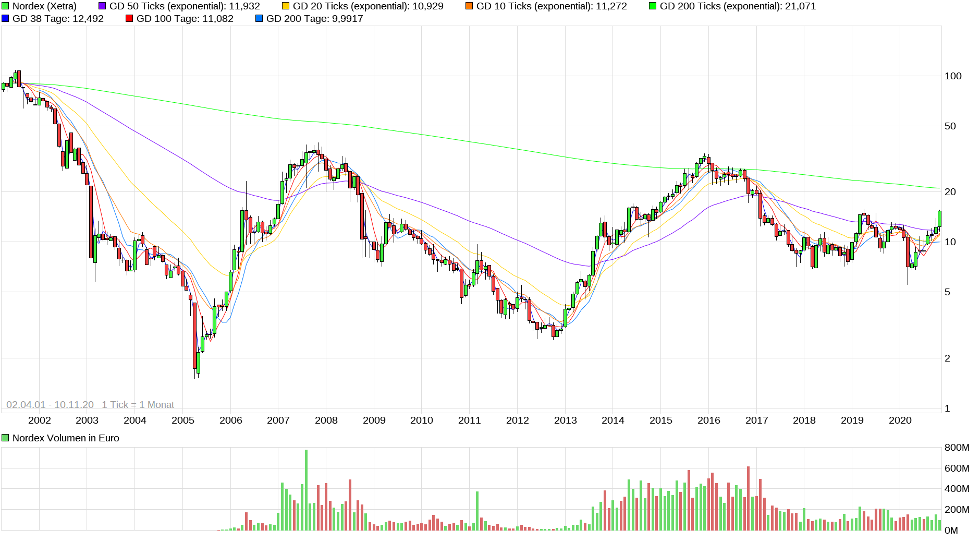980x541 pixels.
Task: Click the 2014 year label on time axis
Action: [613, 420]
